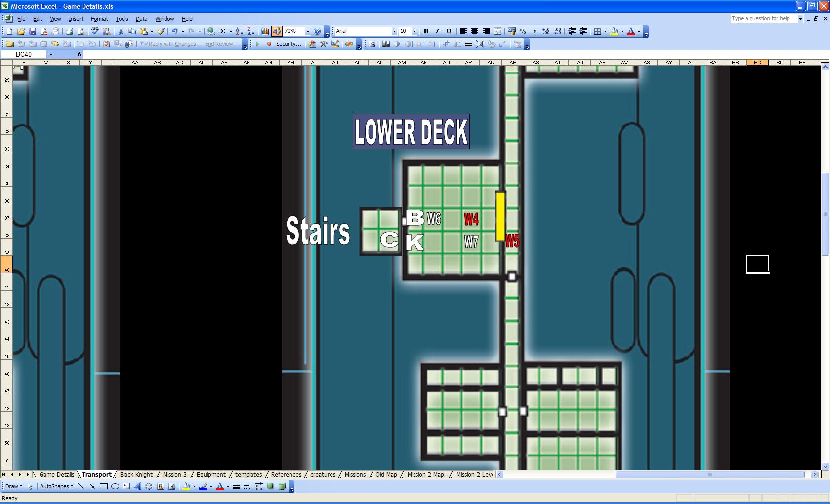Select the Oval drawing tool
The height and width of the screenshot is (504, 830).
pyautogui.click(x=115, y=486)
